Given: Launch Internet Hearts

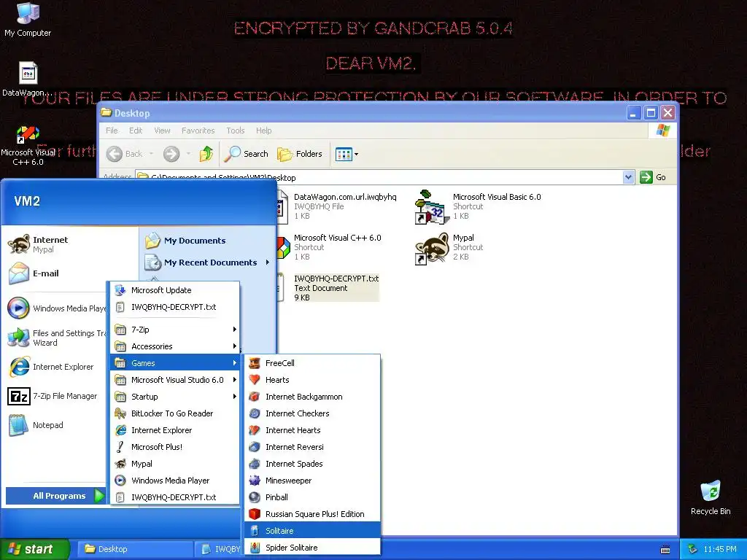Looking at the screenshot, I should 312,430.
